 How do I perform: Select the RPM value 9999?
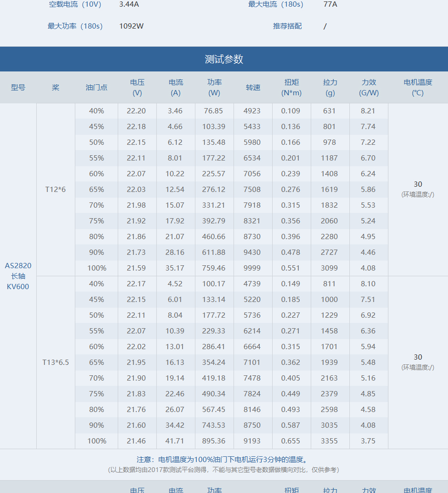tap(252, 268)
